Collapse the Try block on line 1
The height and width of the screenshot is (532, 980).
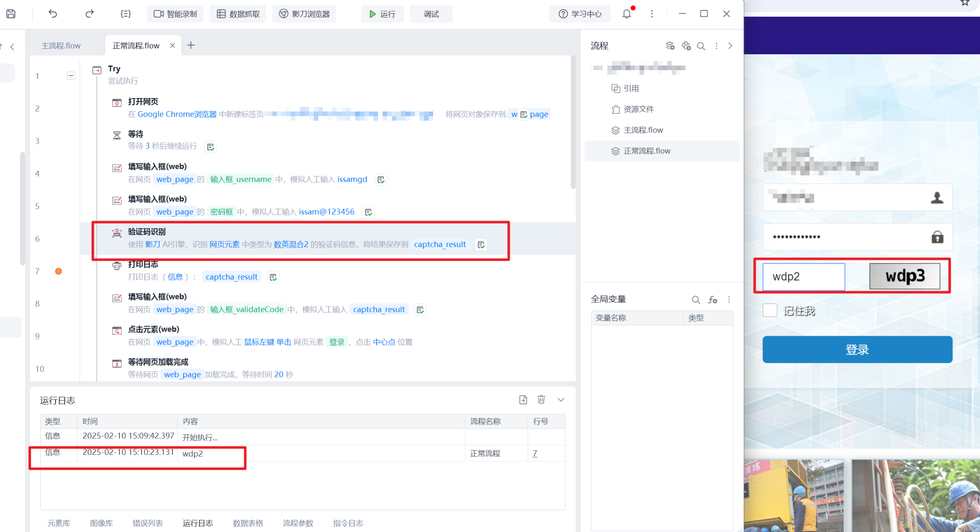(x=71, y=76)
